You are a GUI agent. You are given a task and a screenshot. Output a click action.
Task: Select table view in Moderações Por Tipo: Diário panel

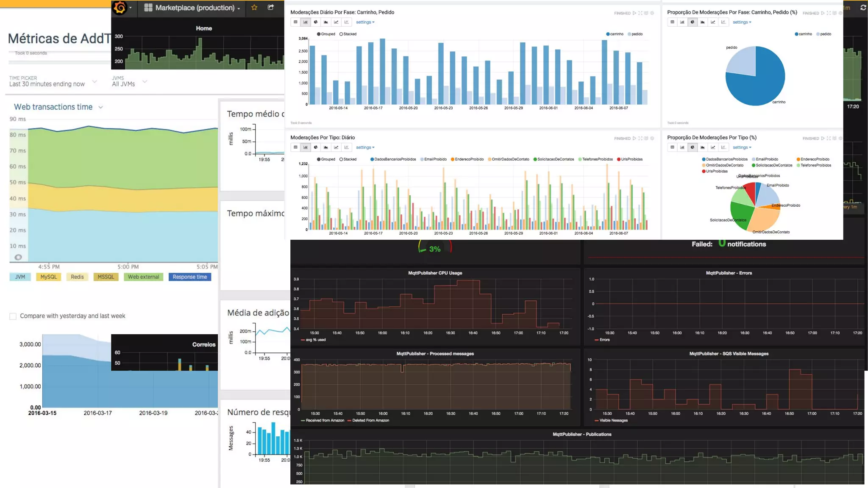point(295,147)
